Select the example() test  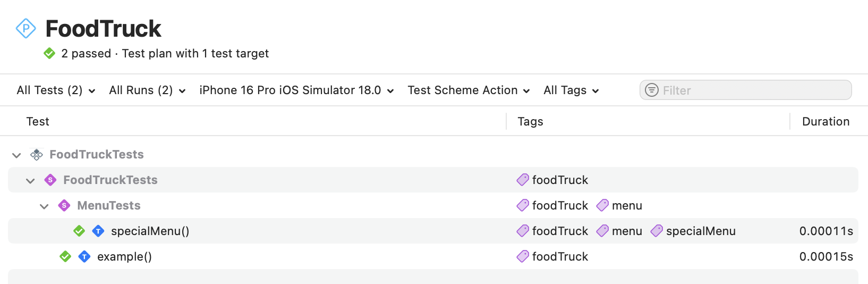[x=124, y=257]
